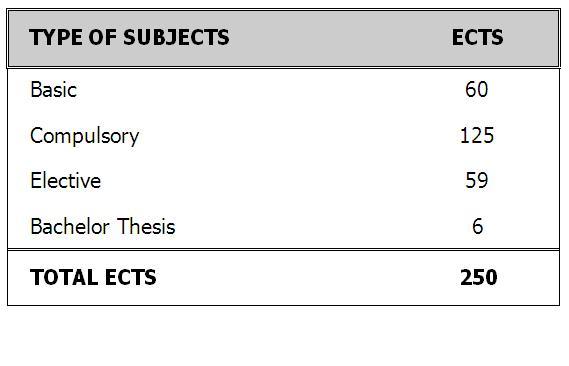Click the TYPE OF SUBJECTS header

pos(129,37)
